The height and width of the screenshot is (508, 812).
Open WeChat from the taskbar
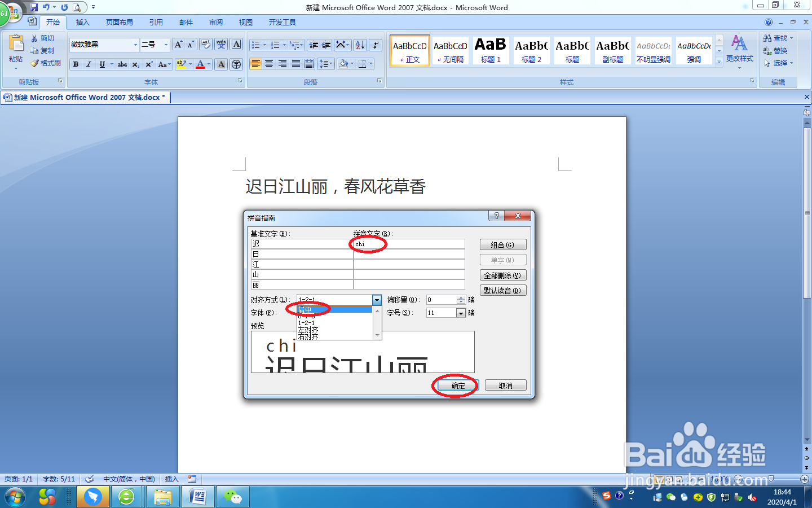click(233, 497)
